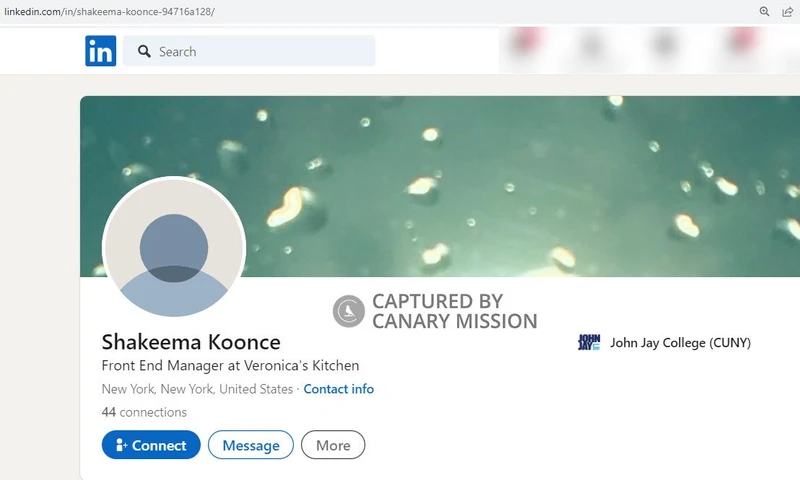Open the LinkedIn home logo
The width and height of the screenshot is (800, 480).
[101, 51]
